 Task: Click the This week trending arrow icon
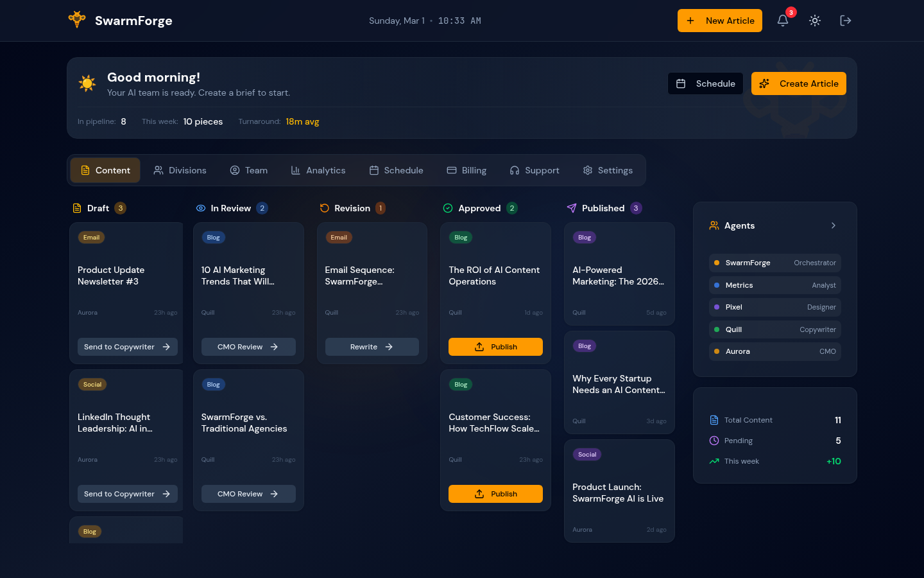point(714,461)
